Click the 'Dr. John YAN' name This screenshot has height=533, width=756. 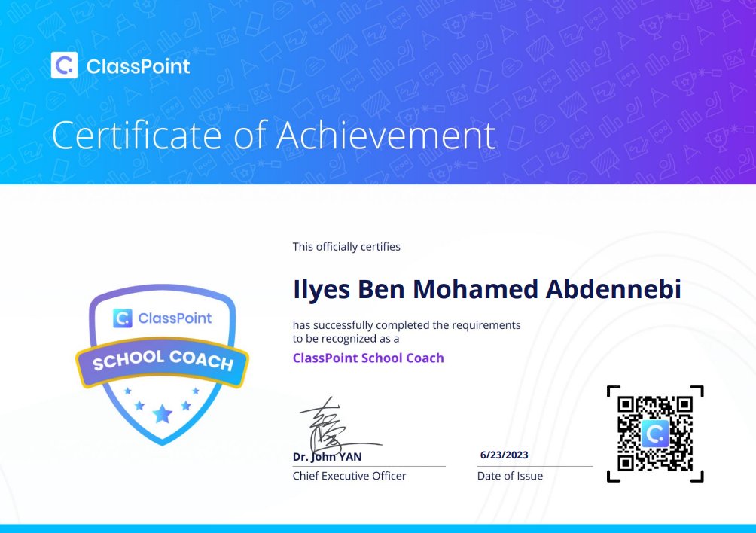pyautogui.click(x=327, y=457)
